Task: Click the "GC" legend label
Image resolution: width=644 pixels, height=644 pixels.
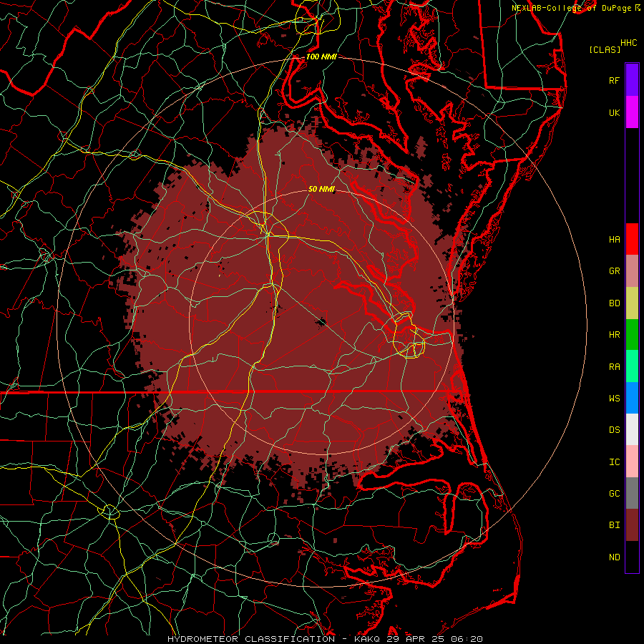Action: pyautogui.click(x=614, y=493)
